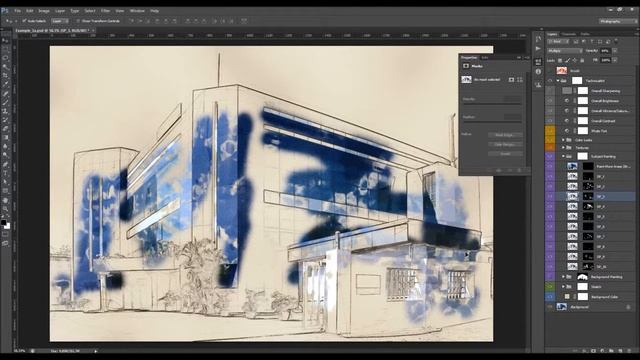
Task: Open the Layer menu
Action: (x=60, y=11)
